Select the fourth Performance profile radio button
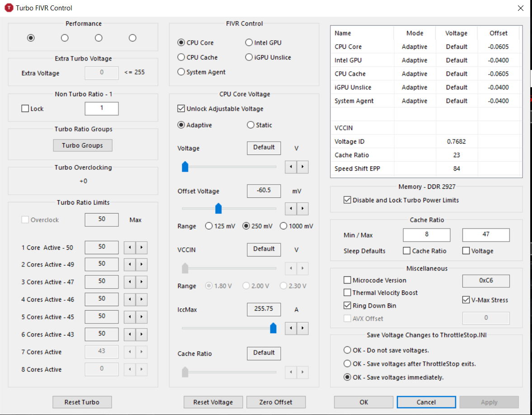This screenshot has height=415, width=532. (132, 37)
